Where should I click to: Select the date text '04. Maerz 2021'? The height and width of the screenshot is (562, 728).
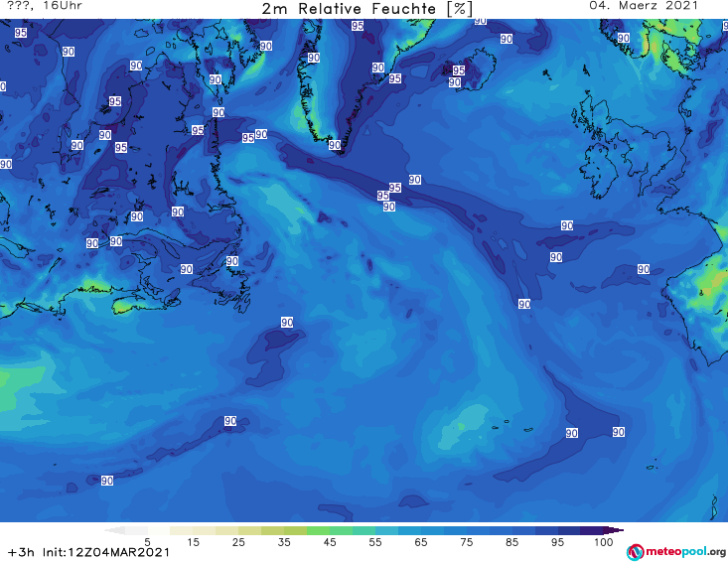point(643,6)
